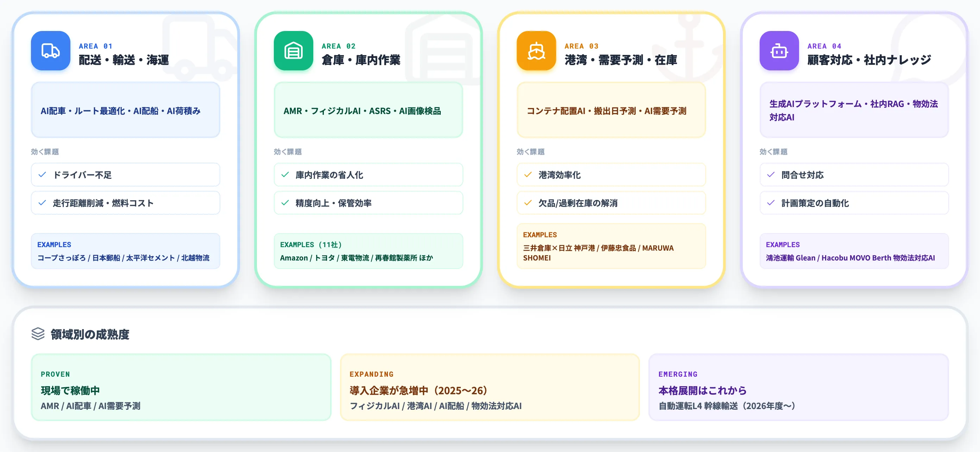
Task: Select the 走行距離削減・燃料コスト issue text
Action: 103,203
